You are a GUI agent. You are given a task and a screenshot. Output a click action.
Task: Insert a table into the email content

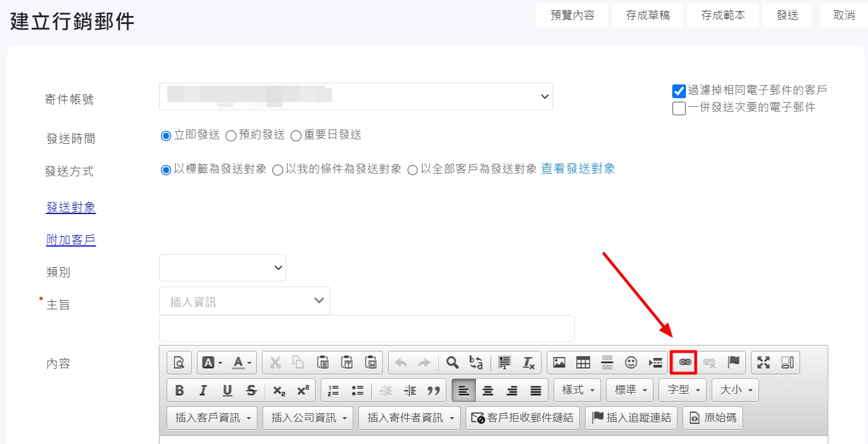583,362
